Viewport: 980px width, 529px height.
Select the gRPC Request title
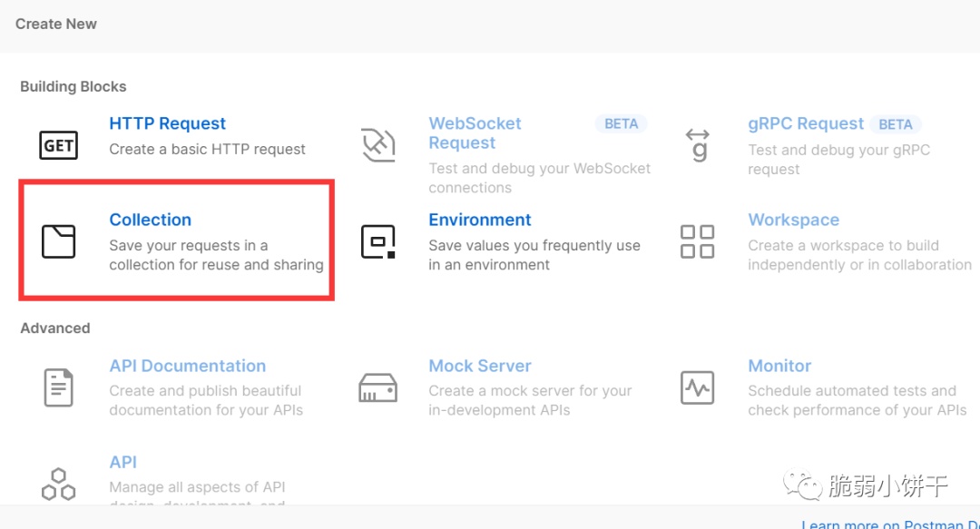pyautogui.click(x=805, y=123)
